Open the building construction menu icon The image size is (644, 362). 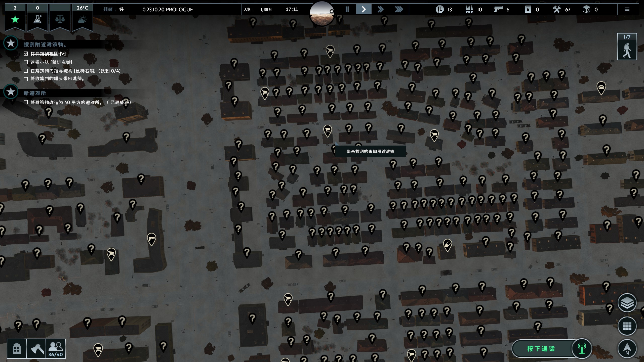coord(17,348)
